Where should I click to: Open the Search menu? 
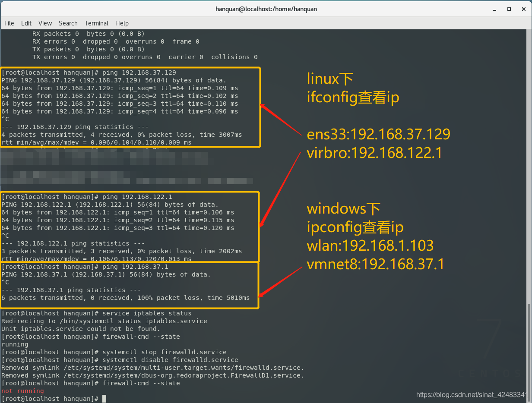pos(68,23)
